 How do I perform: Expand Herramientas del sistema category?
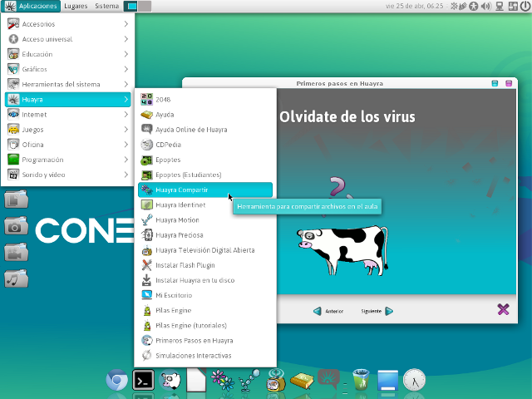tap(68, 84)
